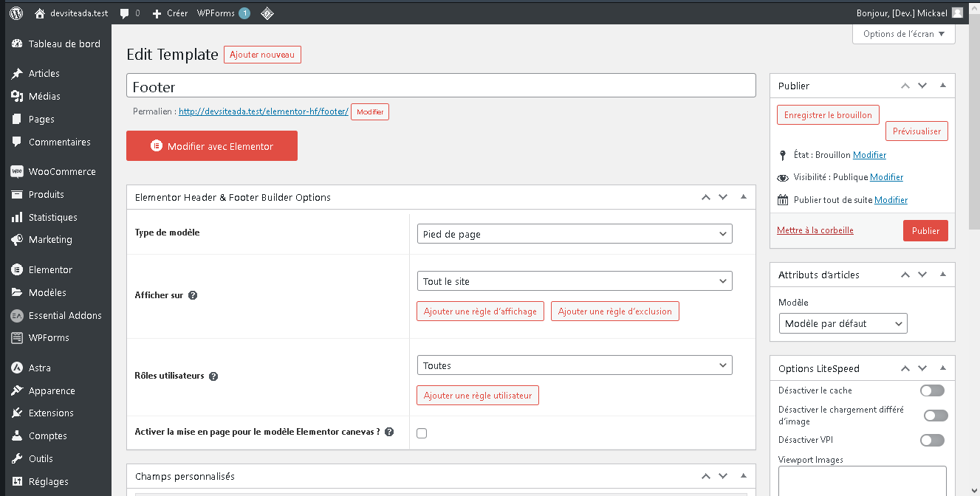Click the help icon beside Rôles utilisateurs

213,376
